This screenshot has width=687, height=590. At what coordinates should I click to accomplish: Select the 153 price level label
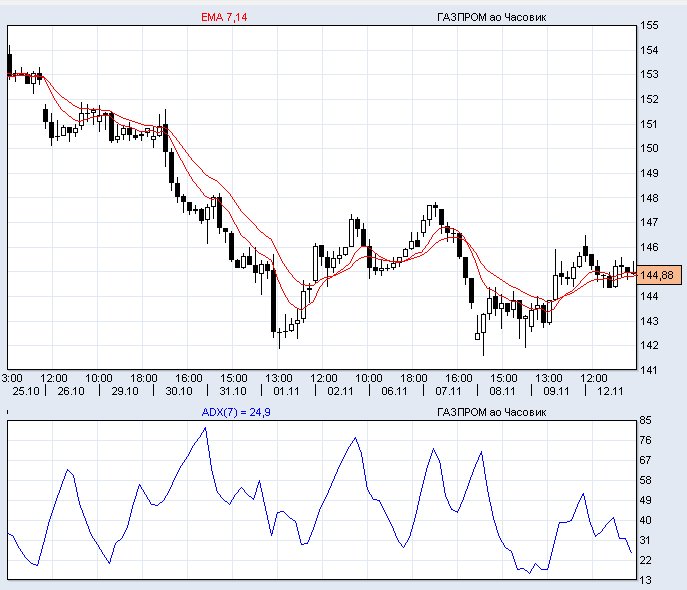pos(649,74)
